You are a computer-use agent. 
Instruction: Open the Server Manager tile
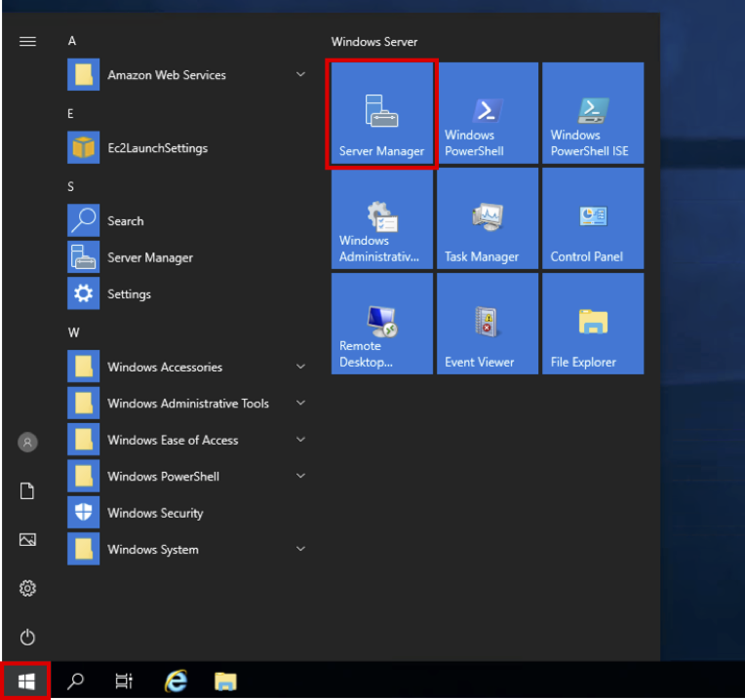tap(381, 114)
